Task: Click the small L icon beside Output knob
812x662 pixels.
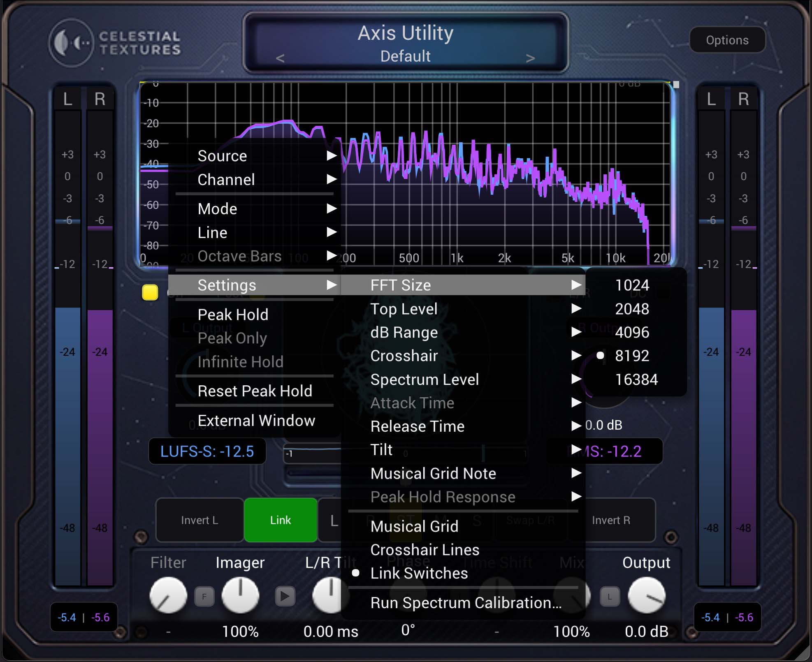Action: [610, 596]
